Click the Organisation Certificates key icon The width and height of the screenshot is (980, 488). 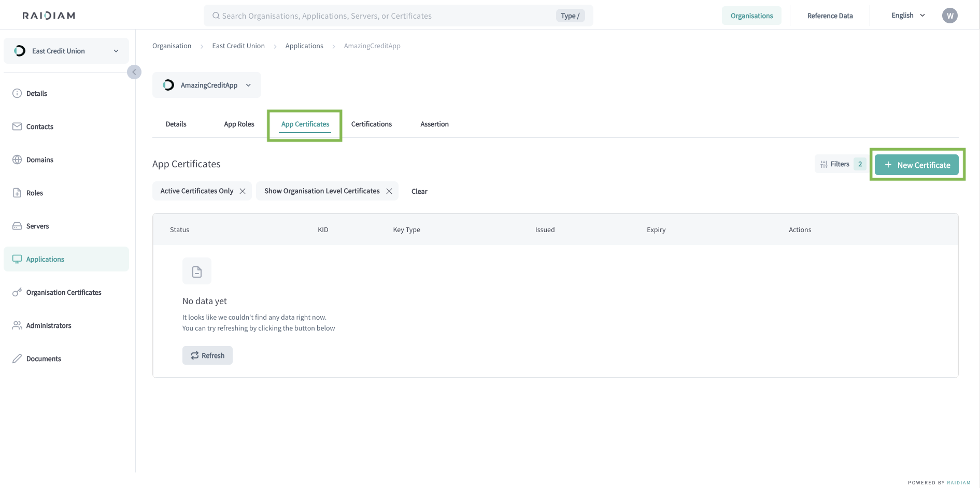(17, 292)
